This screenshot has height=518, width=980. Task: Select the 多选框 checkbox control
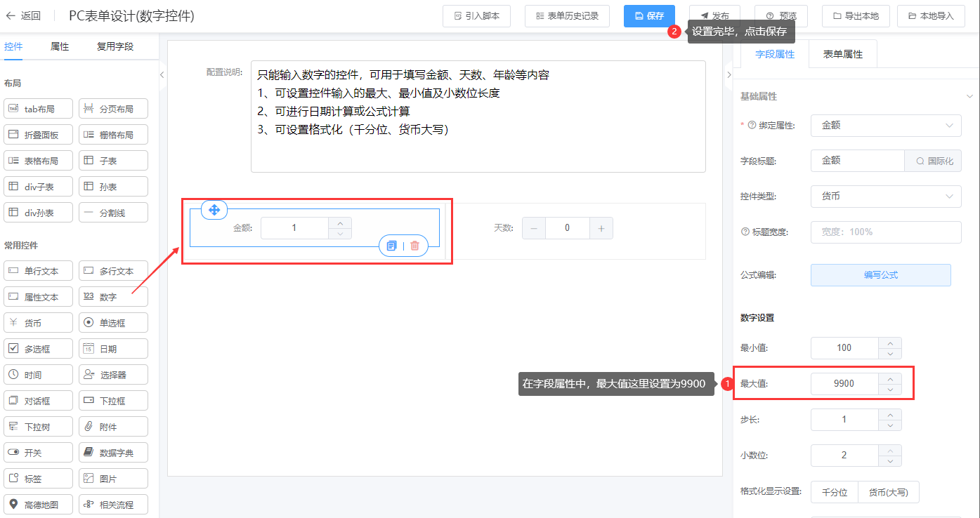click(x=39, y=349)
